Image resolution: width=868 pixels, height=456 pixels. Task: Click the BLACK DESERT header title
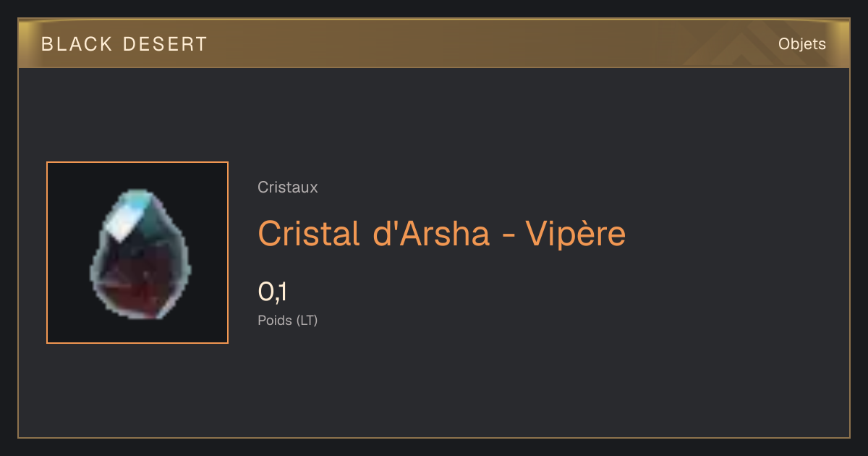click(x=124, y=44)
